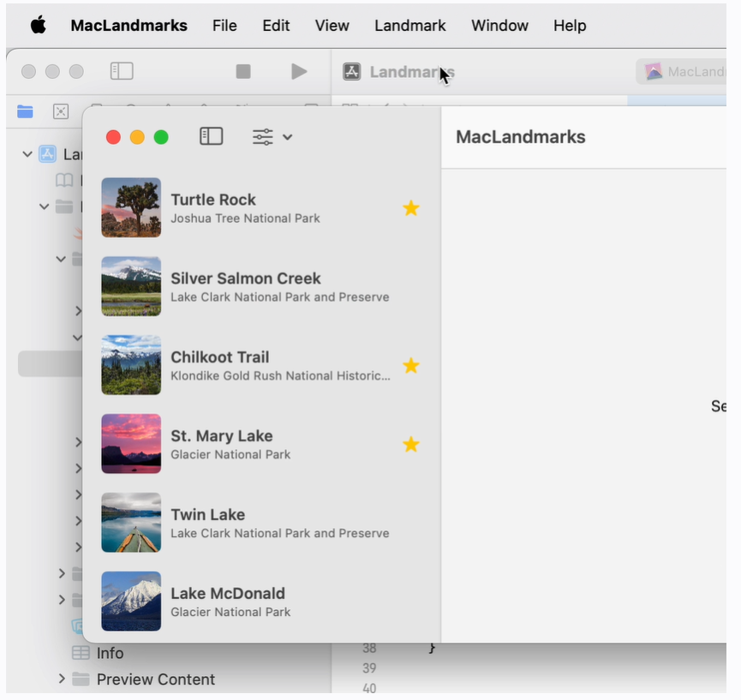Click the "Klondike Gold Rush National Historic…" subtitle
This screenshot has width=741, height=700.
(x=281, y=376)
